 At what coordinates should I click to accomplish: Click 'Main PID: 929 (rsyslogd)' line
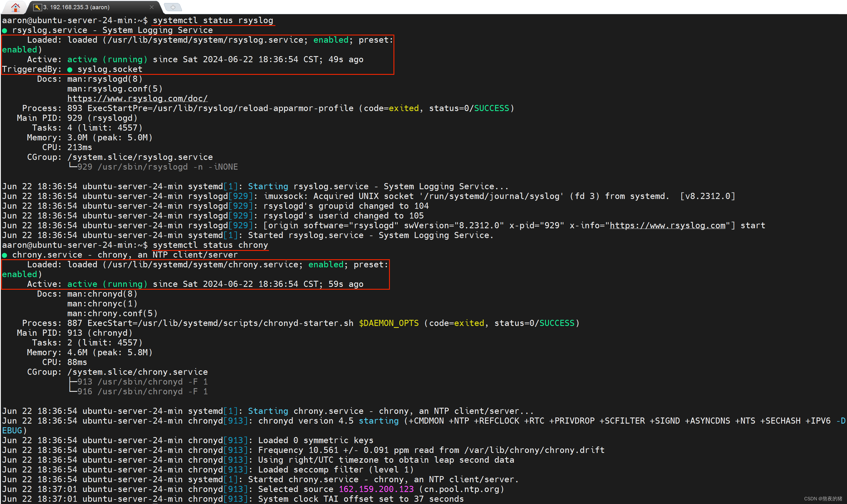click(x=77, y=118)
